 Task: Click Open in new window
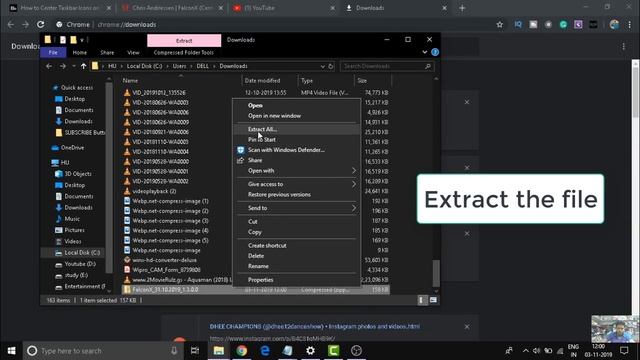(x=274, y=116)
